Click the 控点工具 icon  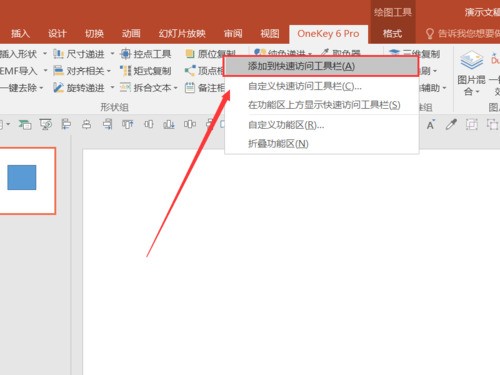click(125, 54)
